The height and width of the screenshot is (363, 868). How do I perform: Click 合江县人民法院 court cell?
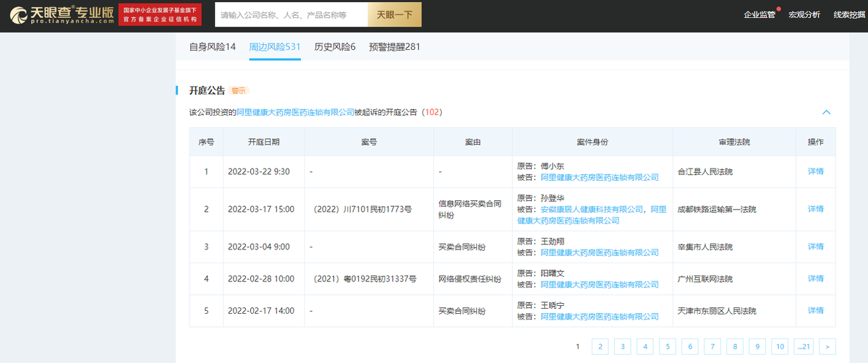(x=705, y=171)
